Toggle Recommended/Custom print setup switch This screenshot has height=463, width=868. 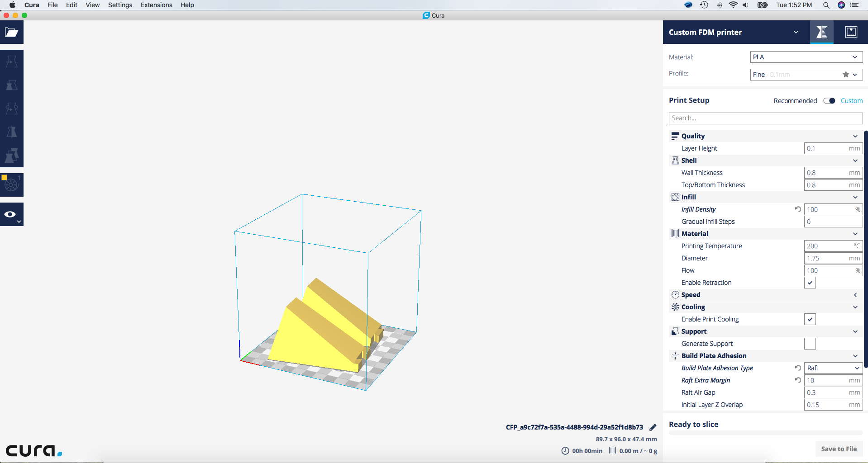pyautogui.click(x=829, y=100)
